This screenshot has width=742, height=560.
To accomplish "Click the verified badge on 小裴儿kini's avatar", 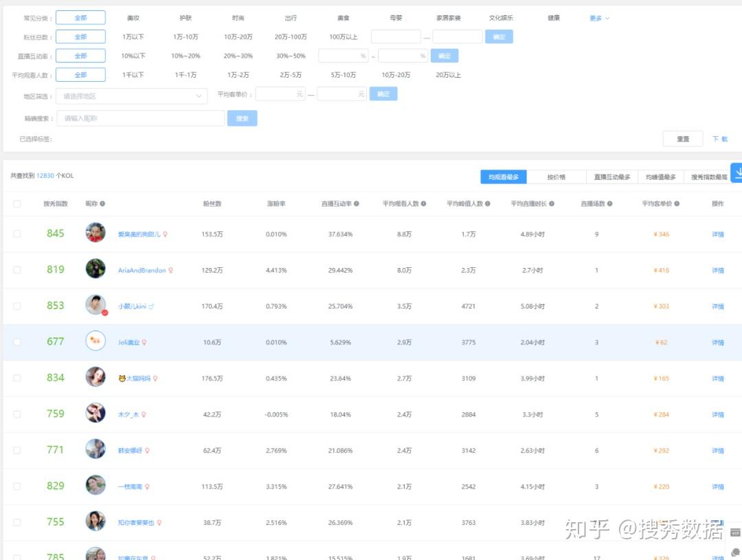I will tap(104, 313).
